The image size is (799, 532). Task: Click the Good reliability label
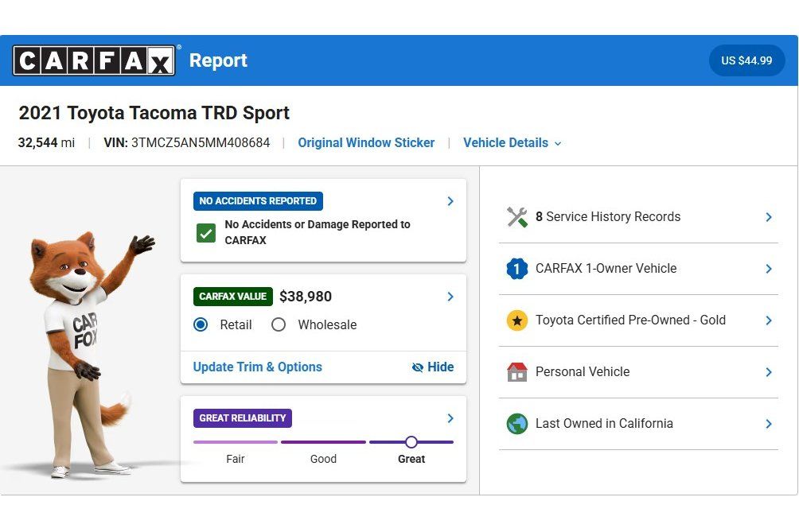tap(323, 459)
